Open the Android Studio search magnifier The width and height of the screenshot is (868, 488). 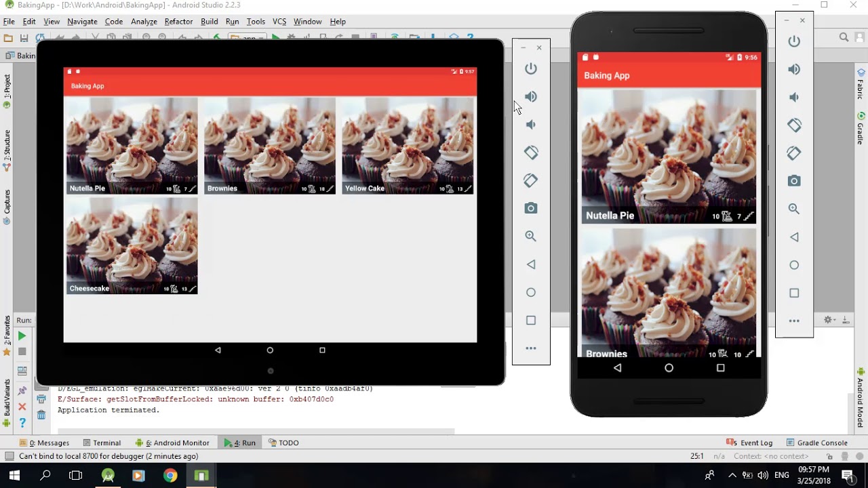point(844,37)
